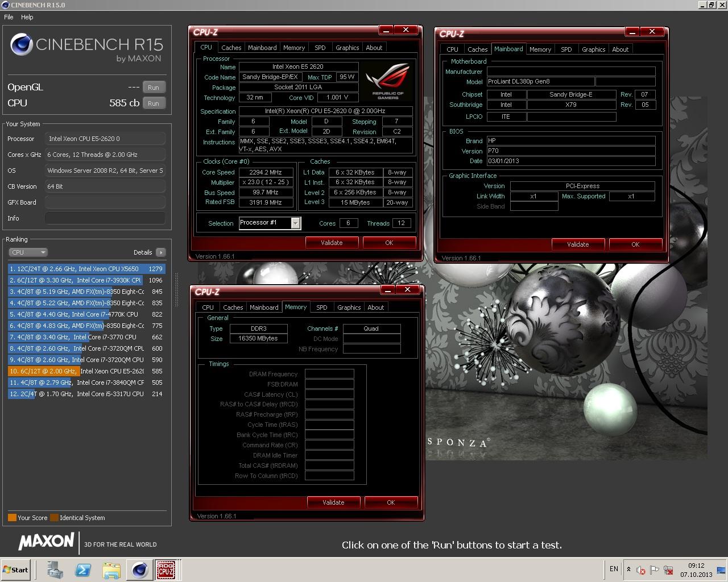Select ranking entry Core i7-4770K 822
Viewport: 728px width, 582px height.
pos(86,314)
